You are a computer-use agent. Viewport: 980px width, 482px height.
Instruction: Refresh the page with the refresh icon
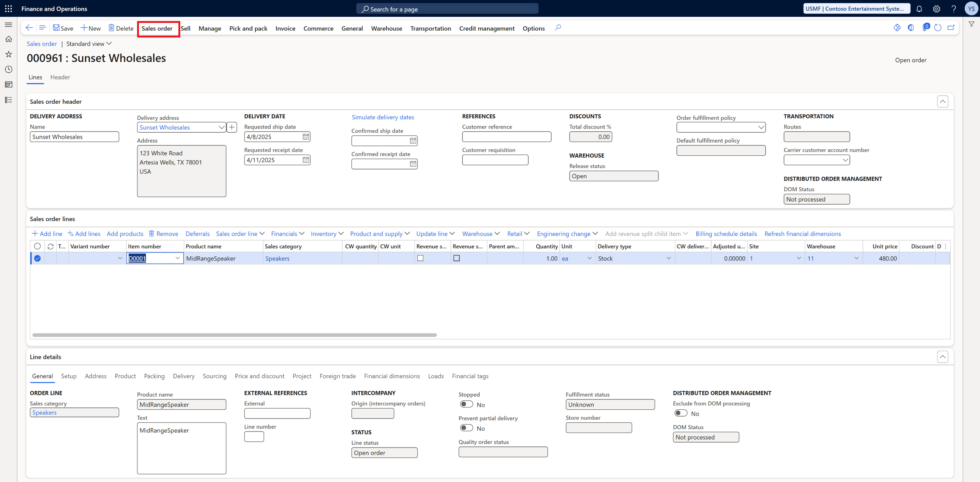pos(938,28)
